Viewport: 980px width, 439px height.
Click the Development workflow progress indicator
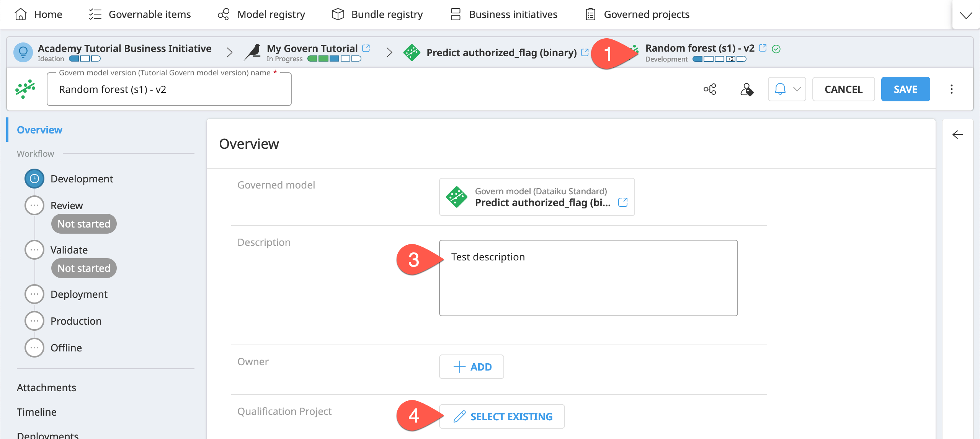pos(719,59)
